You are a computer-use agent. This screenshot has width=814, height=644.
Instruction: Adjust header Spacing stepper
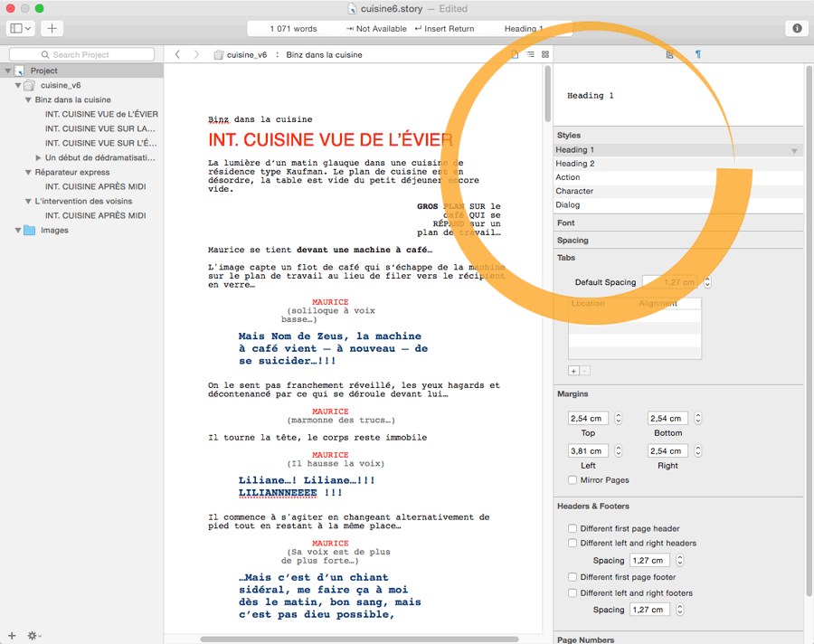(x=680, y=561)
